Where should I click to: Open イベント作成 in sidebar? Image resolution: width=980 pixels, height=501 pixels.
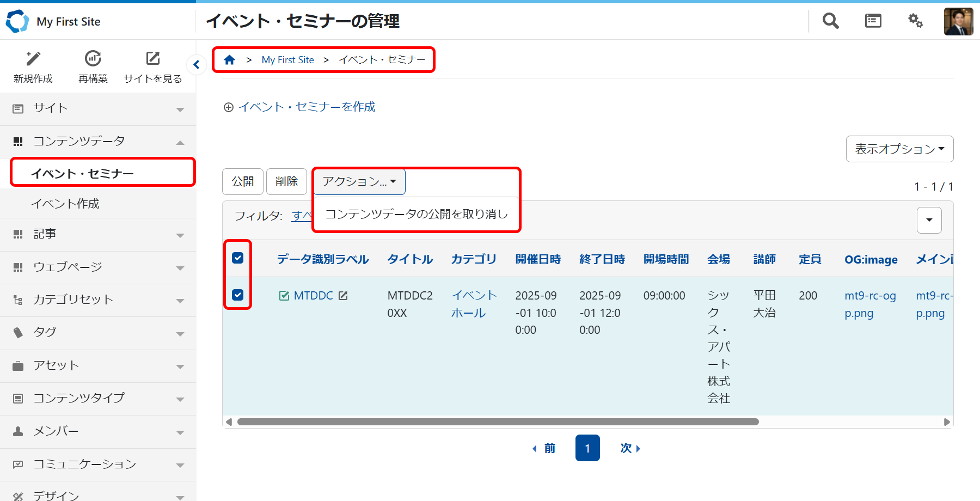click(65, 204)
